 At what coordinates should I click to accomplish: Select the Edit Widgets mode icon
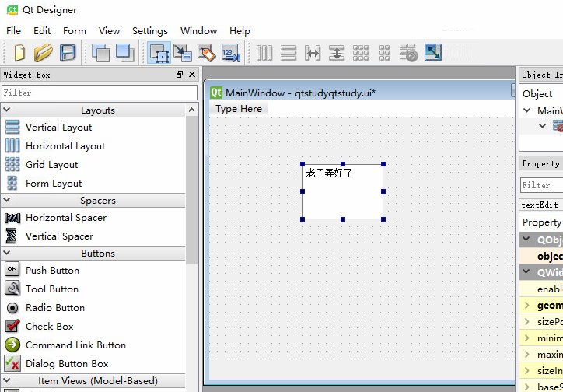click(x=159, y=53)
